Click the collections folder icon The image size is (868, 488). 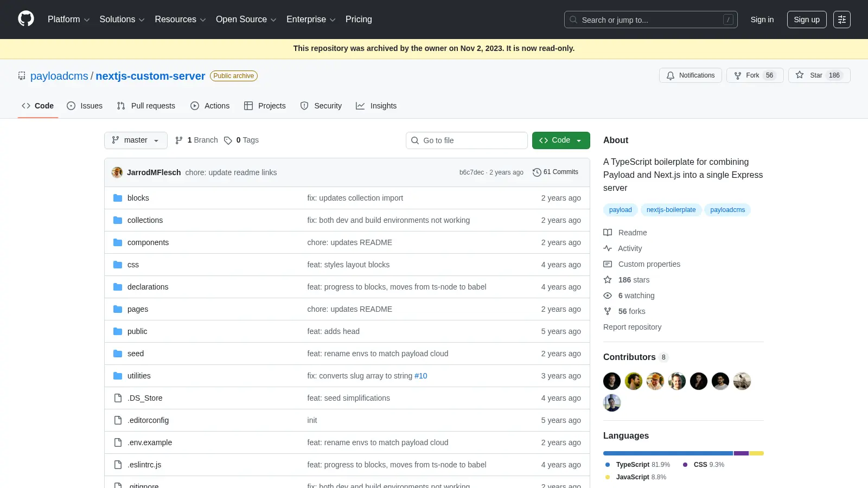point(118,220)
